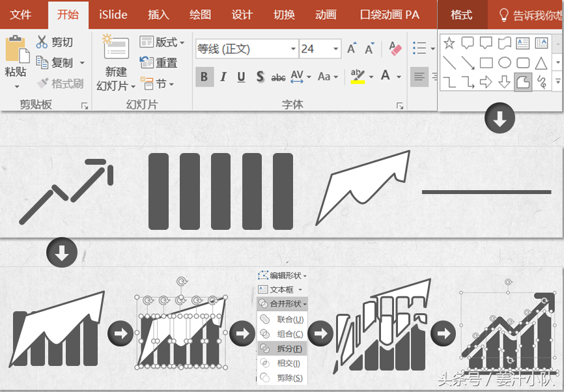Select the triangle shape
Screen dimensions: 564x392
541,63
